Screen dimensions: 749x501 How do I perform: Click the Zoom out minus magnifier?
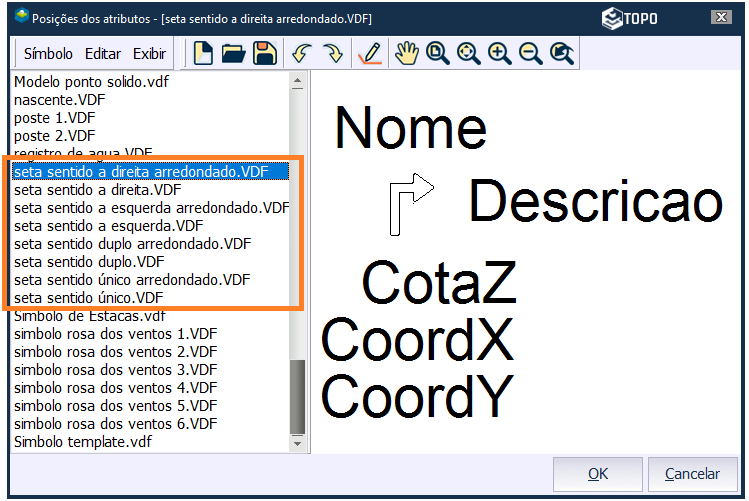click(530, 54)
